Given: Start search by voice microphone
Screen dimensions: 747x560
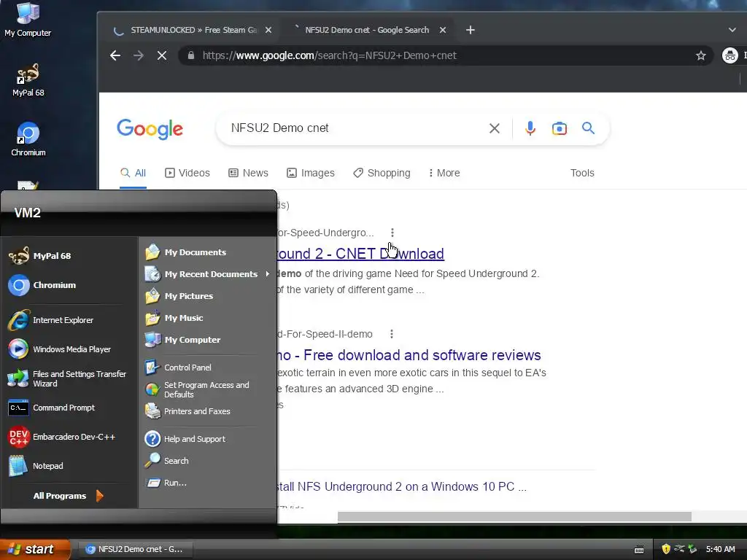Looking at the screenshot, I should (x=530, y=128).
